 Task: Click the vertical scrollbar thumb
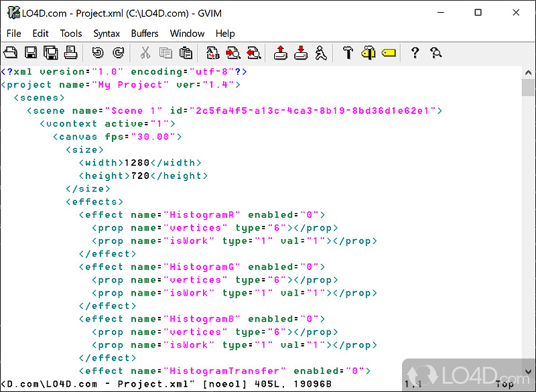tap(528, 88)
